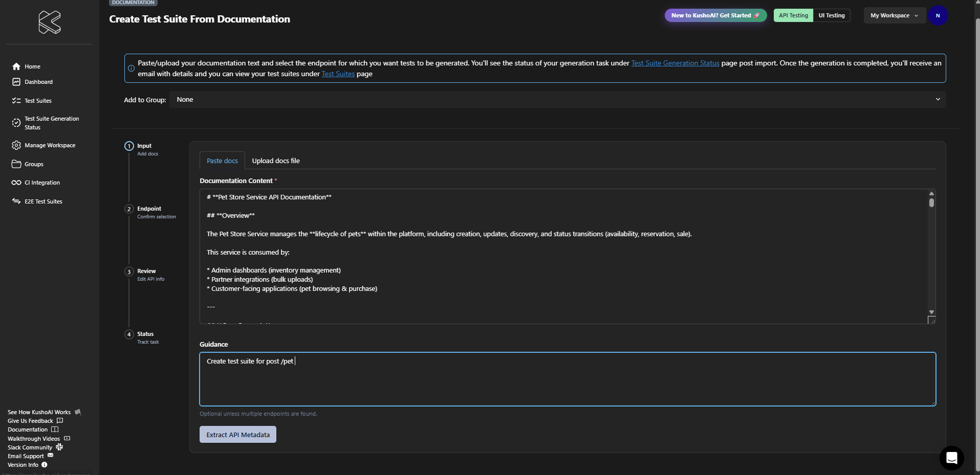
Task: Open Manage Workspace in sidebar
Action: coord(50,145)
